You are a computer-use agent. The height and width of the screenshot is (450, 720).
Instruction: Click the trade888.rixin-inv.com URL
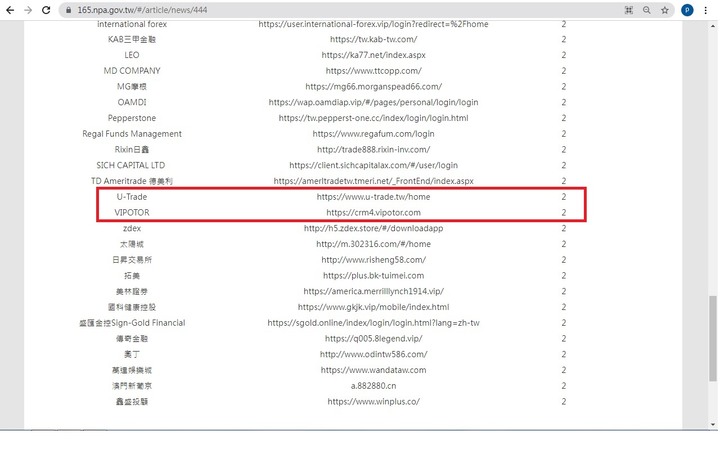(x=373, y=150)
